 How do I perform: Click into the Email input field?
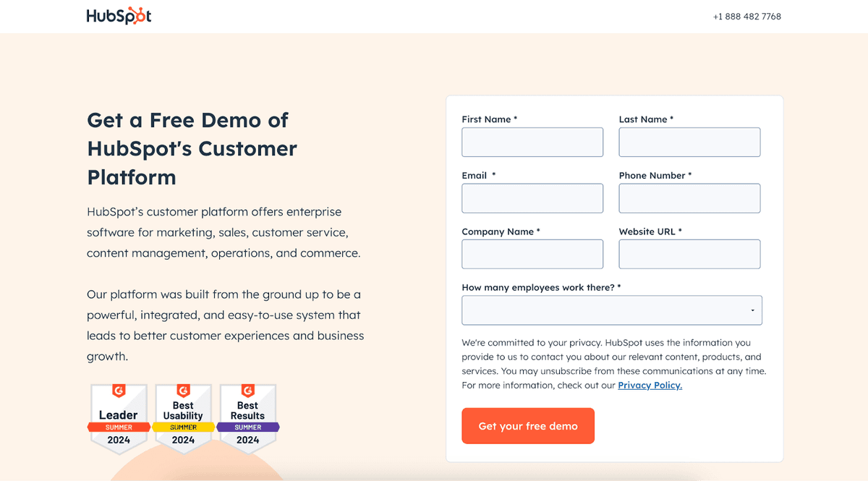532,198
